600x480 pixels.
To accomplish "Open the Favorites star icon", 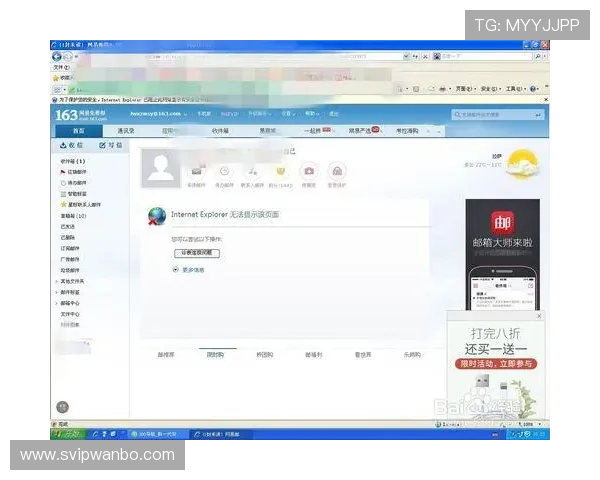I will coord(56,78).
